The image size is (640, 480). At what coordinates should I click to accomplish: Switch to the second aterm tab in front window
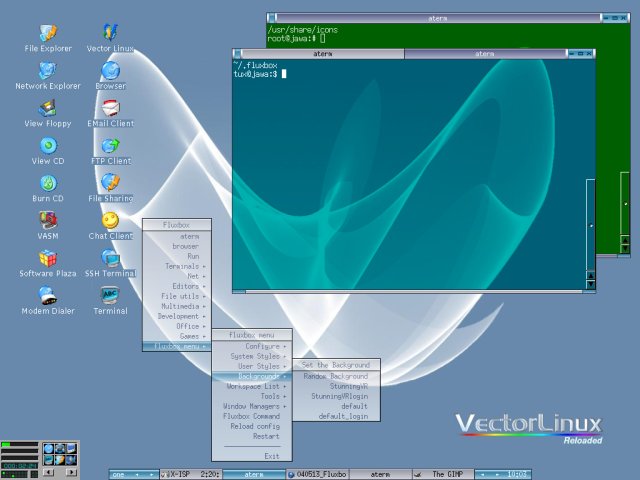click(x=485, y=54)
